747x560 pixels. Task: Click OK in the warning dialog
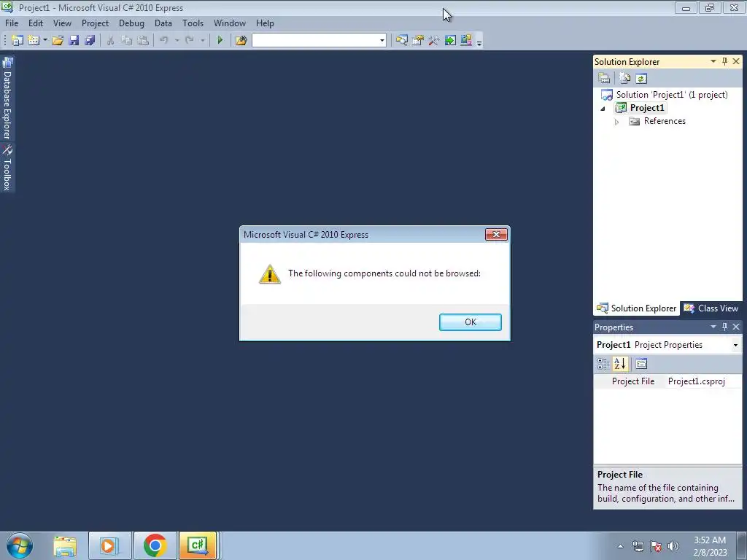(x=471, y=322)
